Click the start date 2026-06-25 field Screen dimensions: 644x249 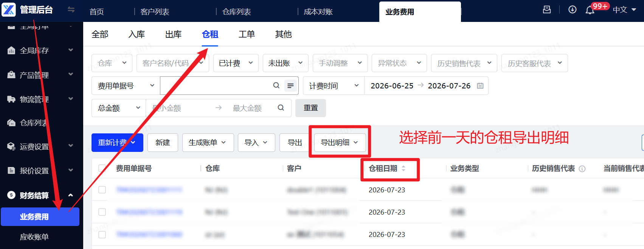pyautogui.click(x=392, y=86)
